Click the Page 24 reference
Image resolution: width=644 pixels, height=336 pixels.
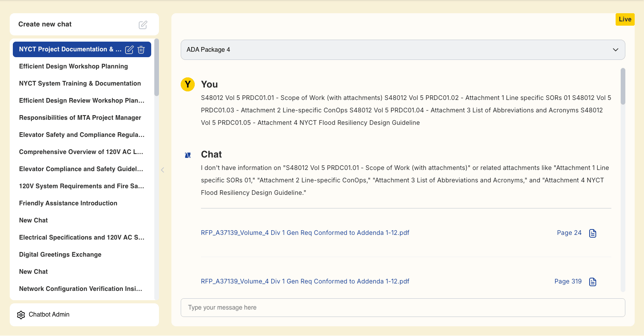(x=569, y=233)
